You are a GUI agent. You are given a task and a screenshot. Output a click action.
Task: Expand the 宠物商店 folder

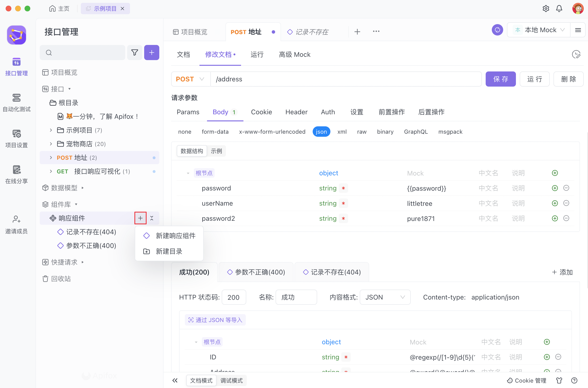click(x=51, y=144)
